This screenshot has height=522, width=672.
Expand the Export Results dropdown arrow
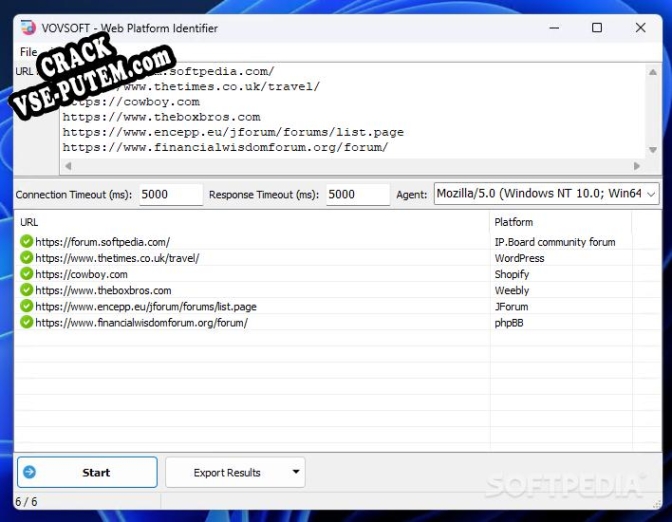coord(295,472)
